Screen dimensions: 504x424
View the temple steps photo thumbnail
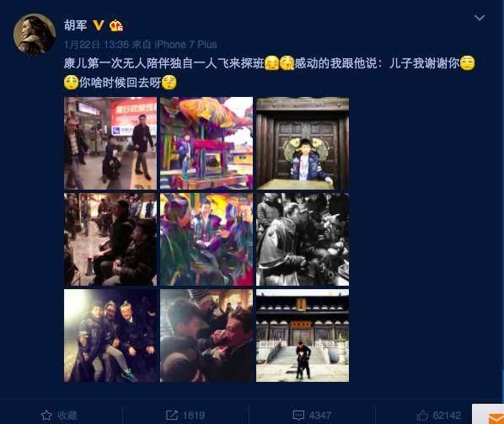coord(303,335)
